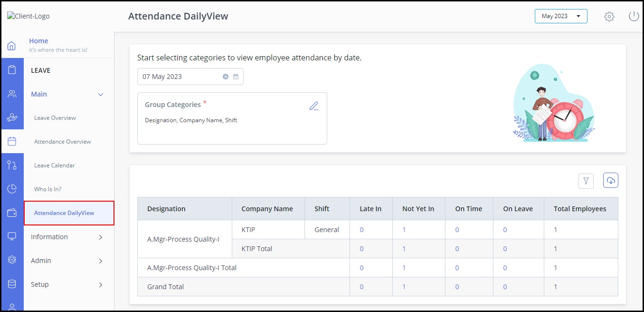Clear the selected date with the X icon
The height and width of the screenshot is (312, 644).
coord(225,76)
